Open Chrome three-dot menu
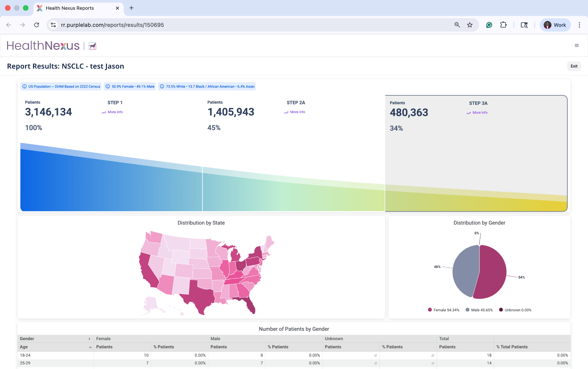The image size is (588, 369). pos(579,25)
